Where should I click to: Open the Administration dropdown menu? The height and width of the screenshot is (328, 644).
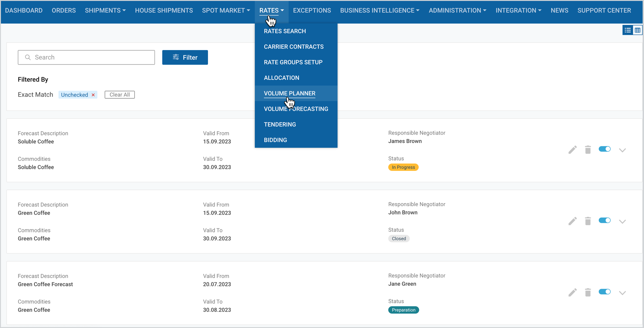458,10
